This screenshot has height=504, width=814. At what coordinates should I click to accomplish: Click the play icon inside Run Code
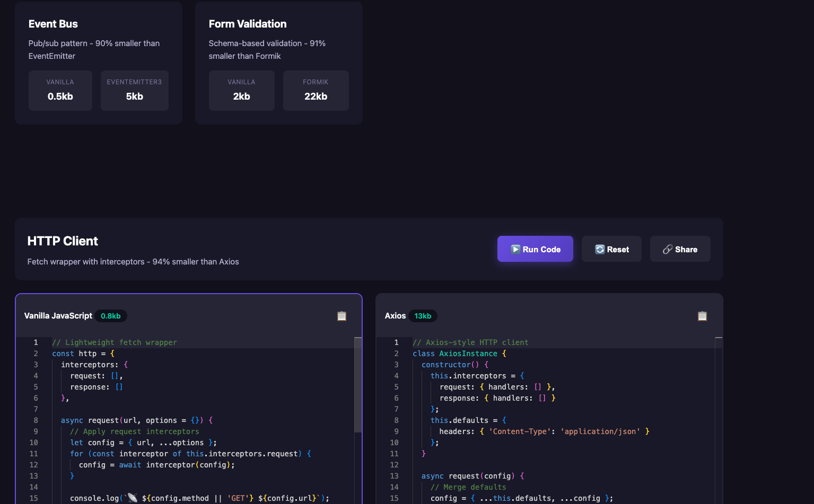515,249
